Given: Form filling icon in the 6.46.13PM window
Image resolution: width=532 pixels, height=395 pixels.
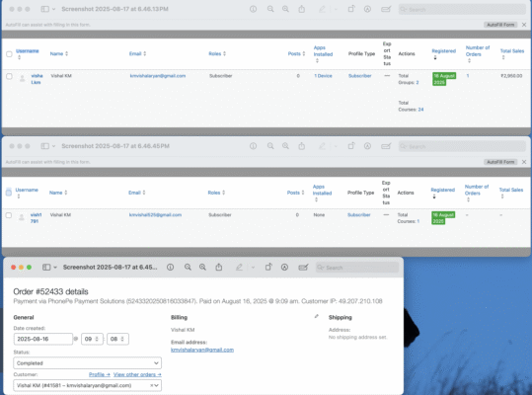Looking at the screenshot, I should (386, 9).
